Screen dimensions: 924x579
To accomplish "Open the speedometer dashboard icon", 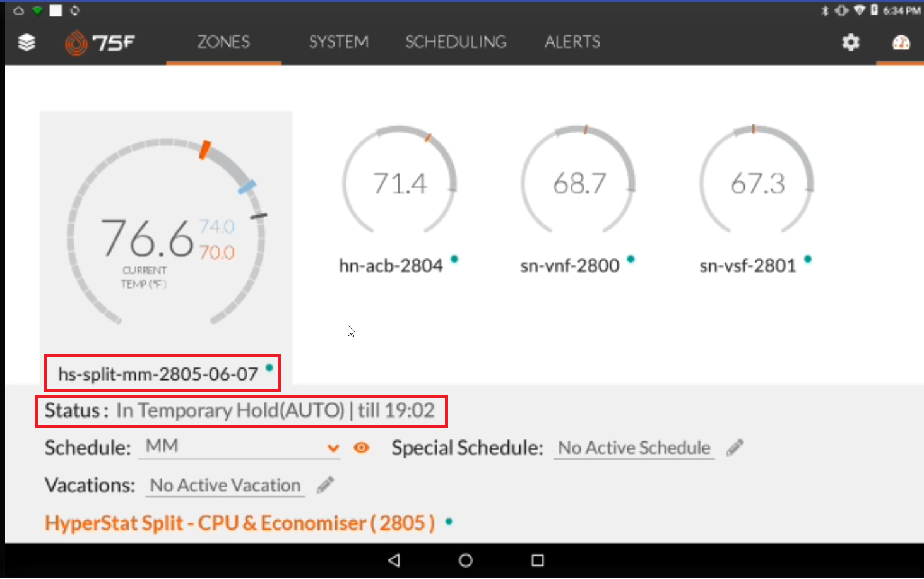I will (x=901, y=44).
